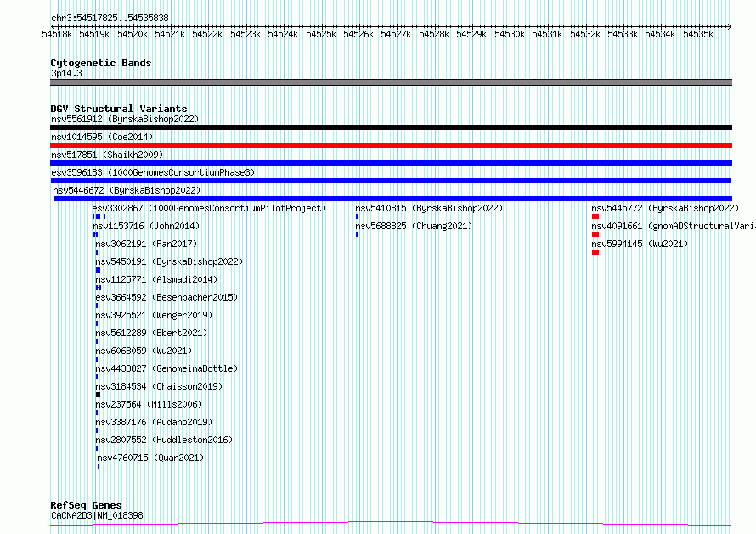The image size is (756, 534).
Task: Click nsv3062191 (Fan2017) label
Action: coord(146,244)
